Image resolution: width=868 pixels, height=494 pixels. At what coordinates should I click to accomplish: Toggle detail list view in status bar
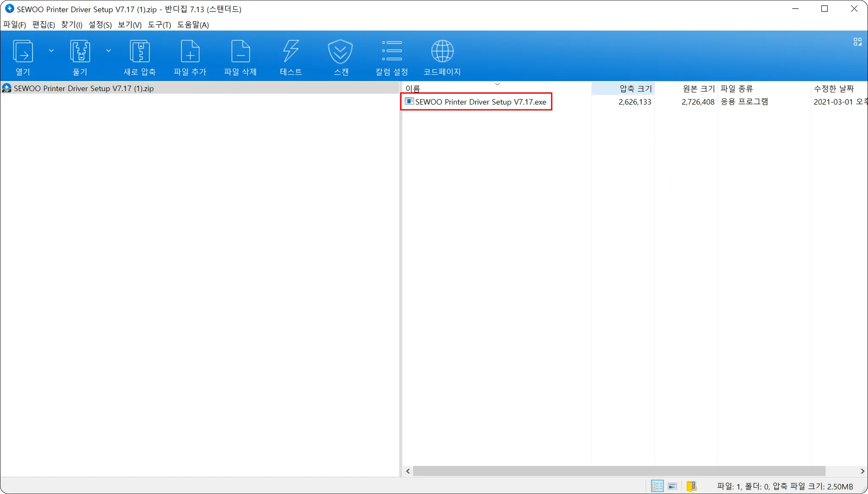(x=657, y=486)
